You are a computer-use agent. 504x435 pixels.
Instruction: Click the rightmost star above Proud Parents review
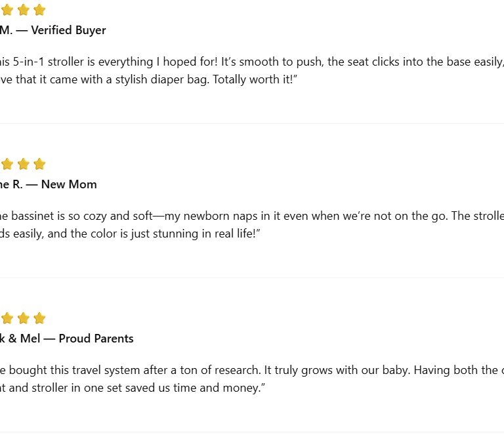pyautogui.click(x=39, y=318)
